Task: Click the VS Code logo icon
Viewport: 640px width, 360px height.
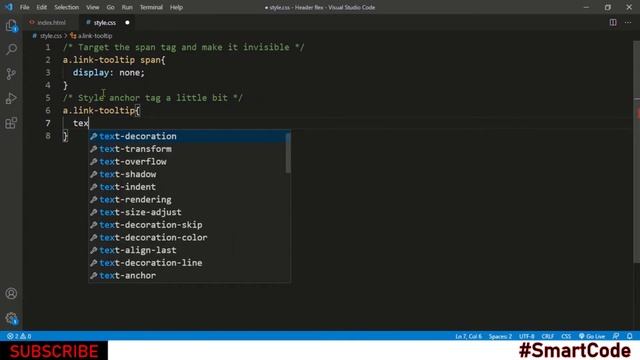Action: [9, 7]
